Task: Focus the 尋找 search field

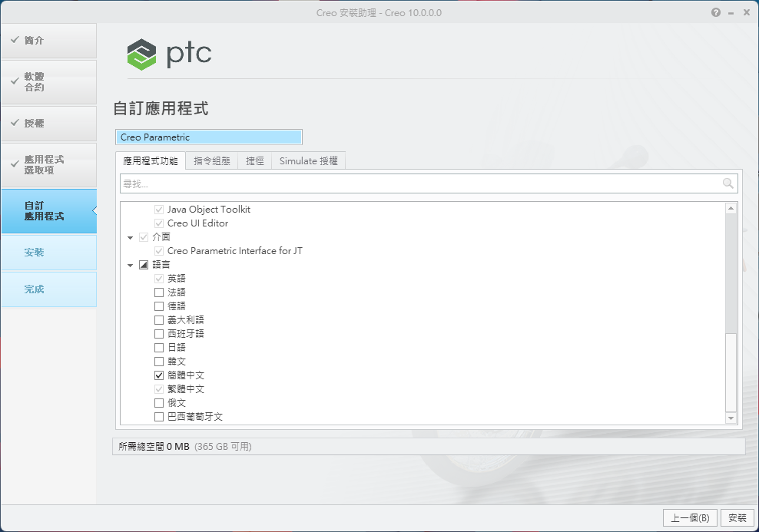Action: pos(419,183)
